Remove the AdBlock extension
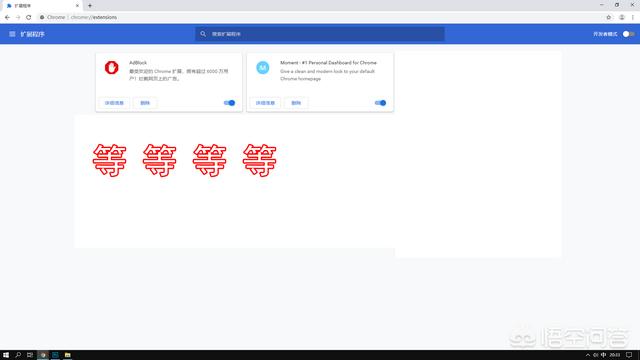The height and width of the screenshot is (360, 640). tap(145, 103)
